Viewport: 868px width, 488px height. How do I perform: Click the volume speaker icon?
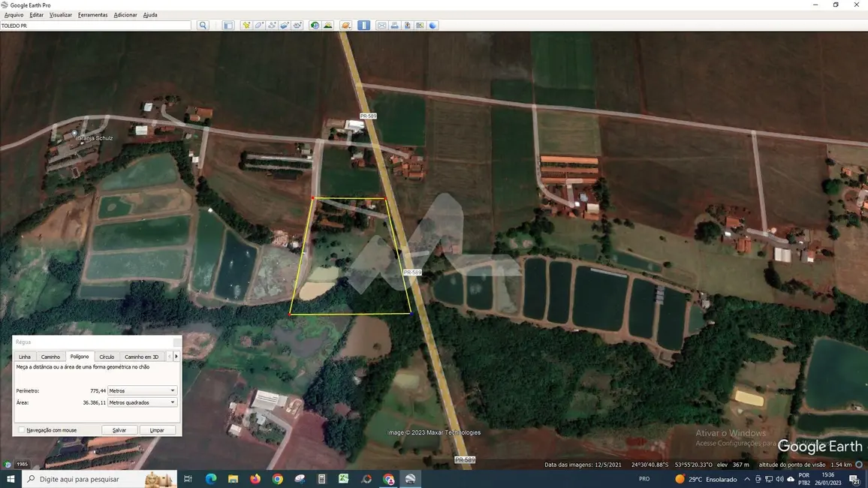779,479
